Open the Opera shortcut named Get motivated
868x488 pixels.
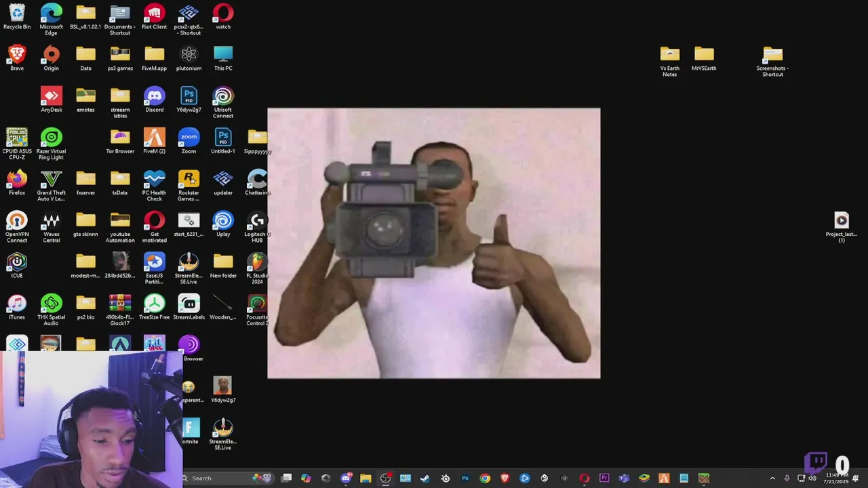[154, 226]
